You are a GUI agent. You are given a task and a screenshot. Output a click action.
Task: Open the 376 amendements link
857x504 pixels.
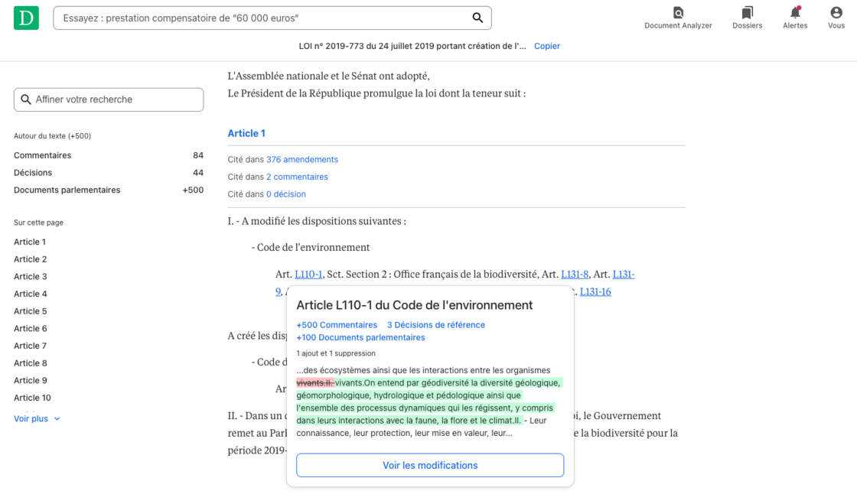pos(301,159)
